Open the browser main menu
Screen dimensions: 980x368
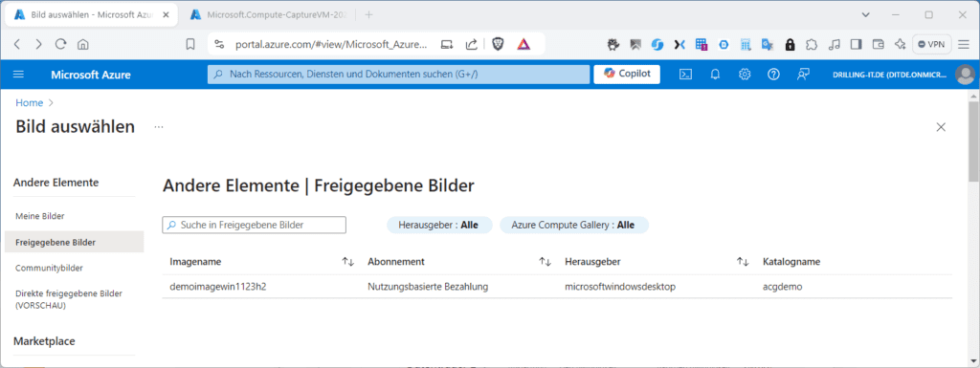(964, 44)
